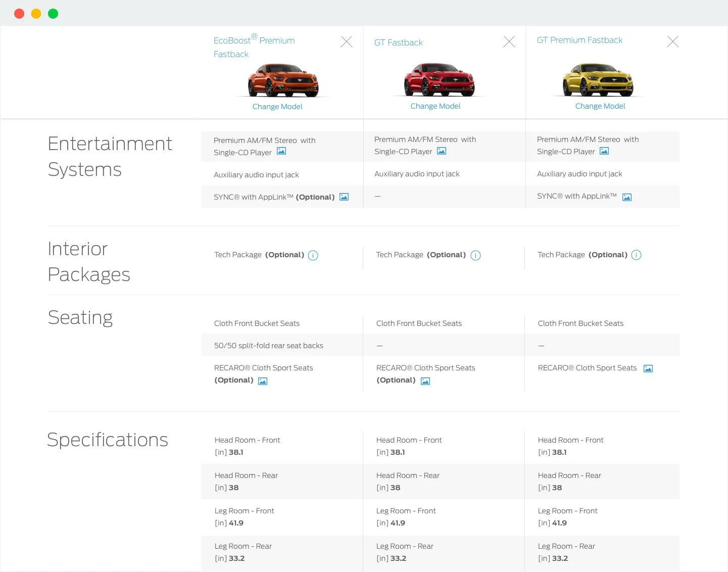Click the Entertainment Systems section heading
The height and width of the screenshot is (572, 728).
click(110, 156)
